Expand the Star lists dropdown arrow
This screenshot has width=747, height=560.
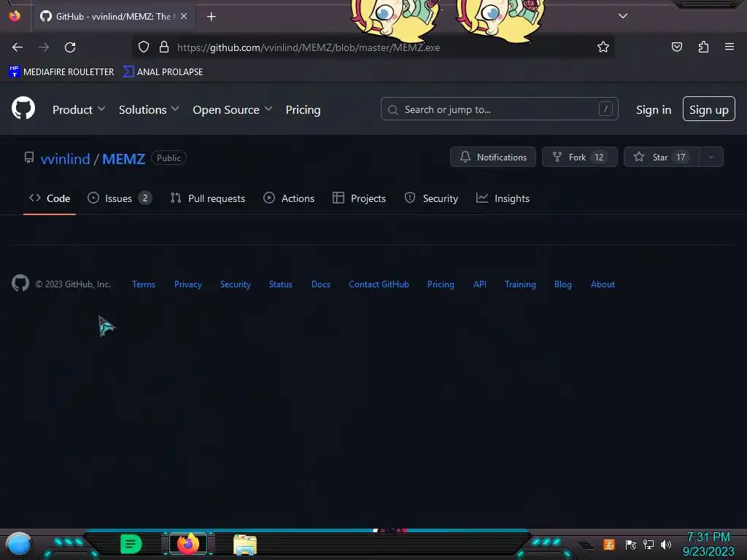coord(711,157)
